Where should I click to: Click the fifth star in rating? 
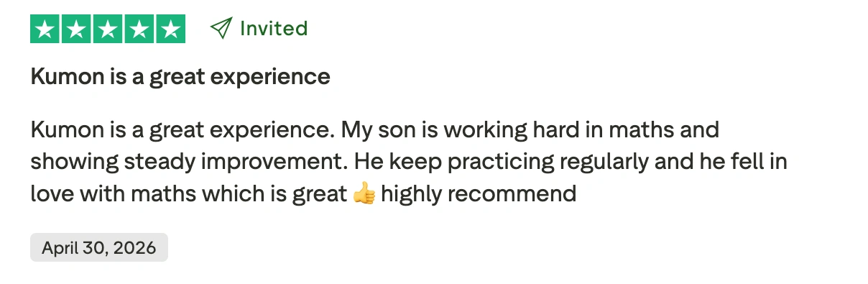click(x=171, y=29)
